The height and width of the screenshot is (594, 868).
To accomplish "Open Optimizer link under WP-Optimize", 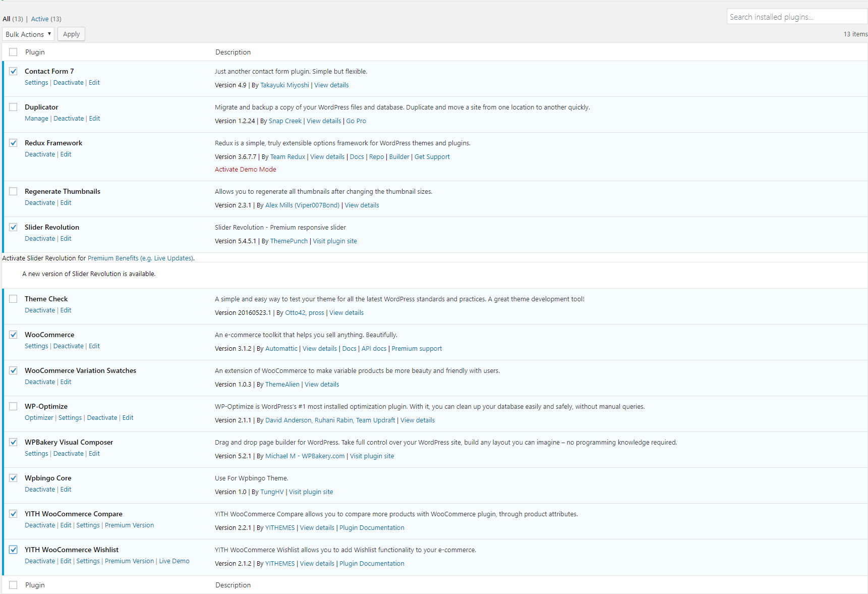I will (x=39, y=418).
